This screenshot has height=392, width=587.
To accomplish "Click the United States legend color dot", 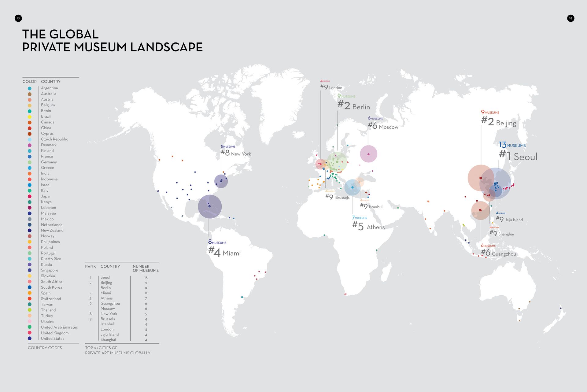I will tap(30, 338).
